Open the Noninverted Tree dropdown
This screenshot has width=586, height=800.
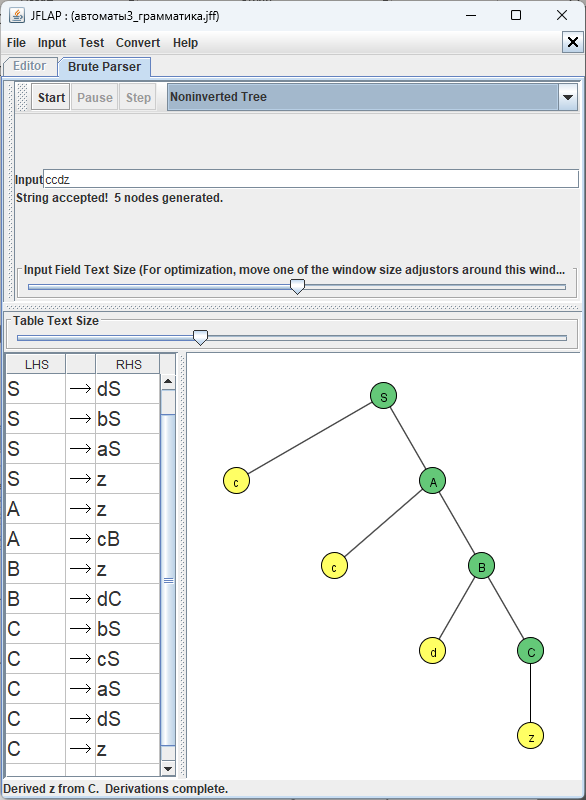click(372, 97)
